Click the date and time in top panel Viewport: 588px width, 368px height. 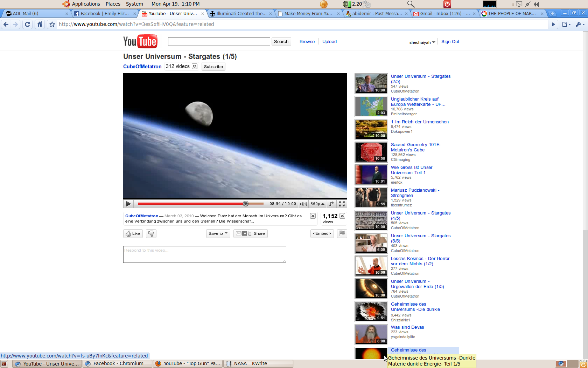[175, 4]
